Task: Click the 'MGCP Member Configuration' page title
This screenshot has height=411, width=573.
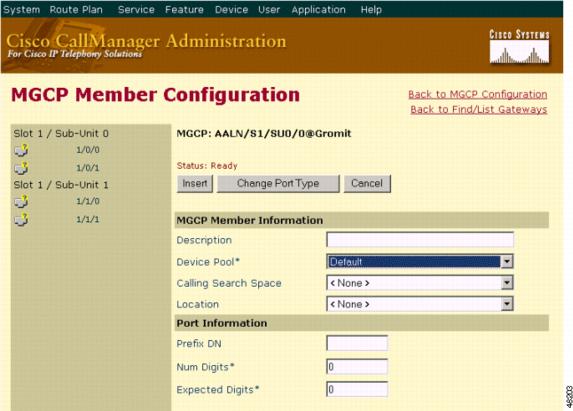Action: [155, 95]
